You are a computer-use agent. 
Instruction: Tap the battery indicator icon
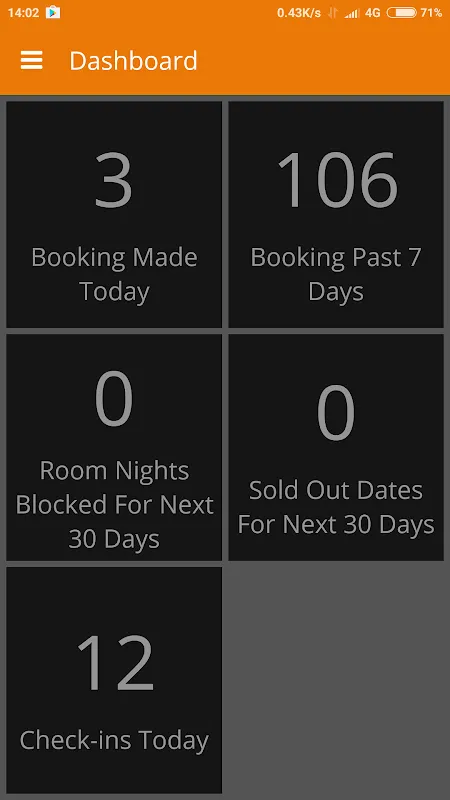[x=402, y=13]
